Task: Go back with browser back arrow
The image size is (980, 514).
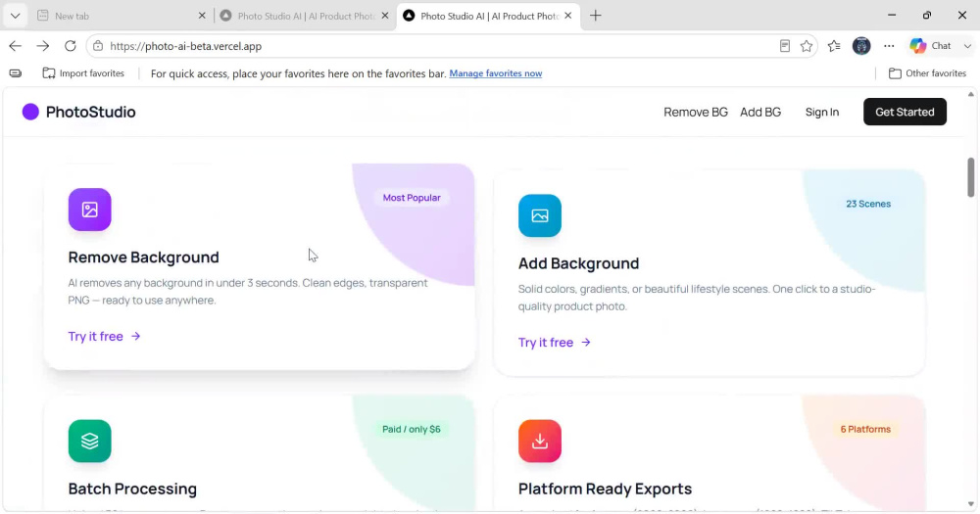Action: [x=15, y=46]
